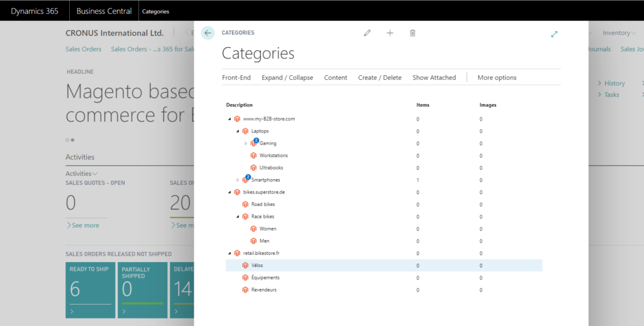644x326 pixels.
Task: Open the Activities dropdown chevron
Action: [x=95, y=174]
